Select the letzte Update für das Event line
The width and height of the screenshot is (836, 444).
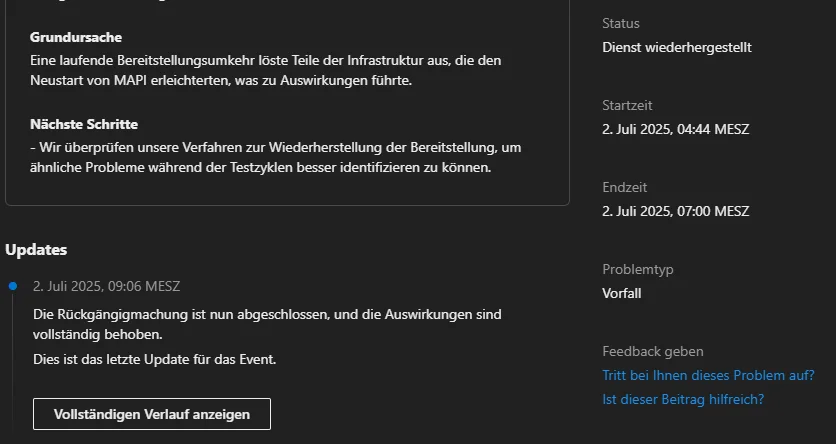tap(155, 360)
